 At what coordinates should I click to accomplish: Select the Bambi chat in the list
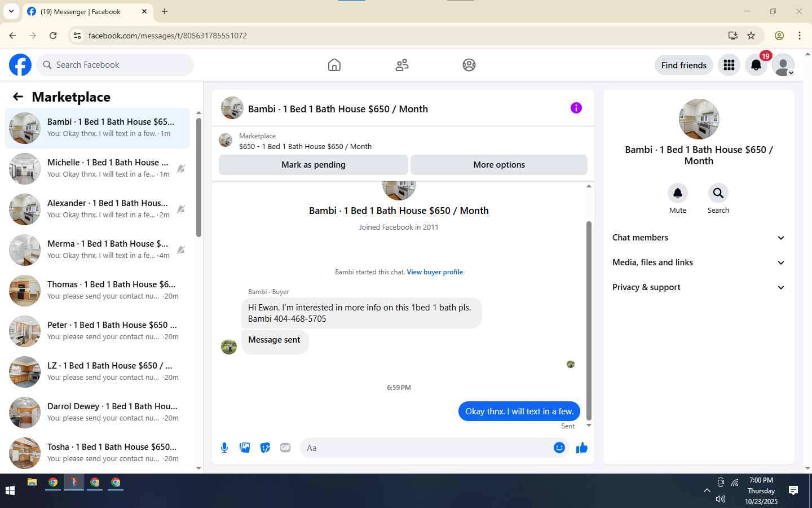(x=97, y=128)
